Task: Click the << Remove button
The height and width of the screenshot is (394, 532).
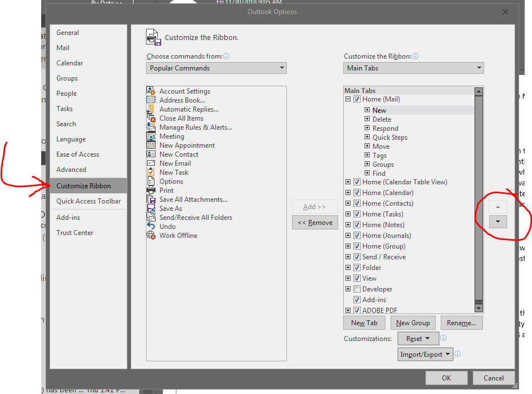Action: [x=315, y=223]
